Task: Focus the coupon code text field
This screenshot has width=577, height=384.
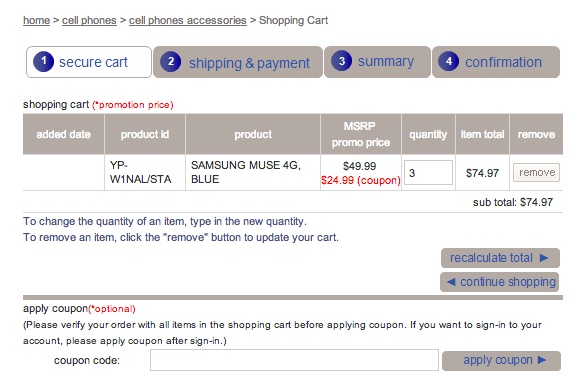Action: (294, 360)
